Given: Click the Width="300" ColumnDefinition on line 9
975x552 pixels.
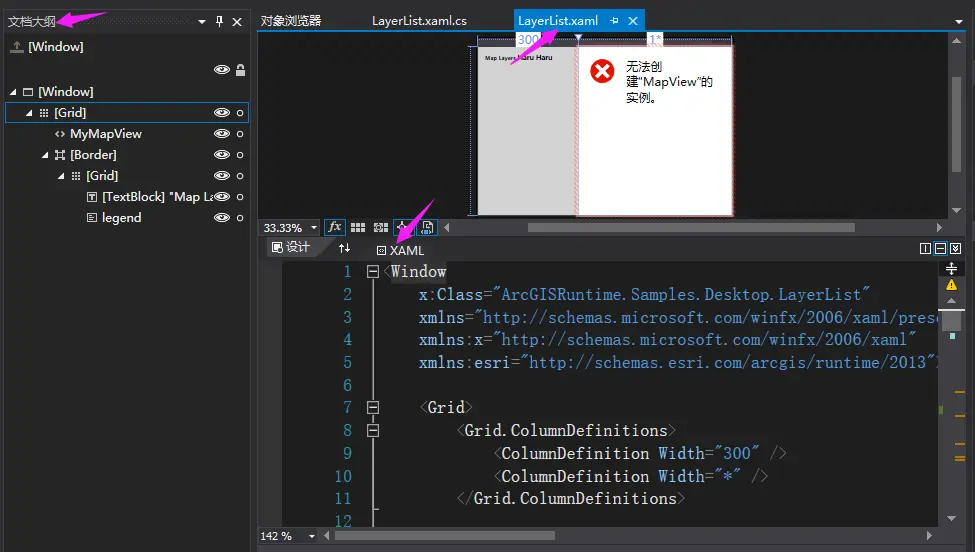Looking at the screenshot, I should [x=640, y=453].
